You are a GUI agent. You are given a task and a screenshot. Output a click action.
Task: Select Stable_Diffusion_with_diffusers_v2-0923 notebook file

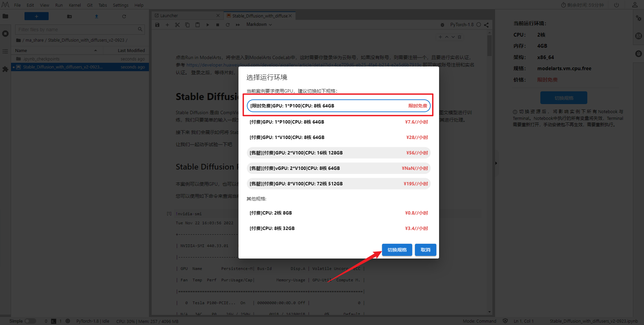point(80,67)
